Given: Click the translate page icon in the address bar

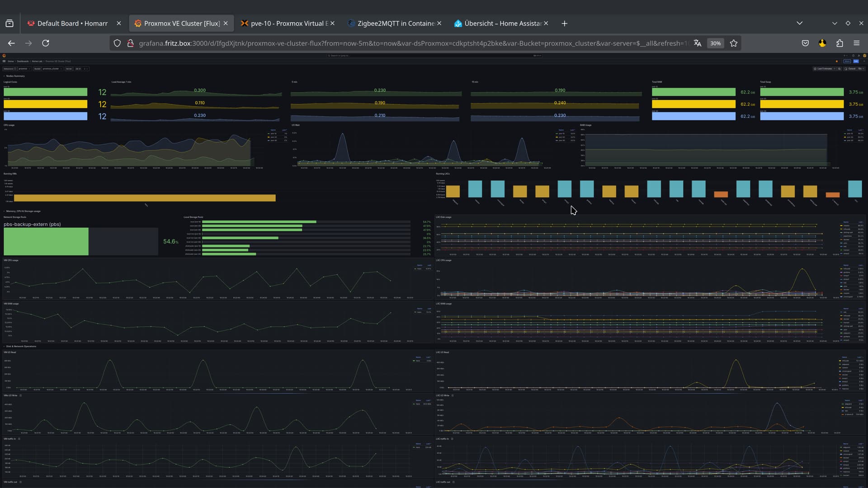Looking at the screenshot, I should click(x=698, y=43).
